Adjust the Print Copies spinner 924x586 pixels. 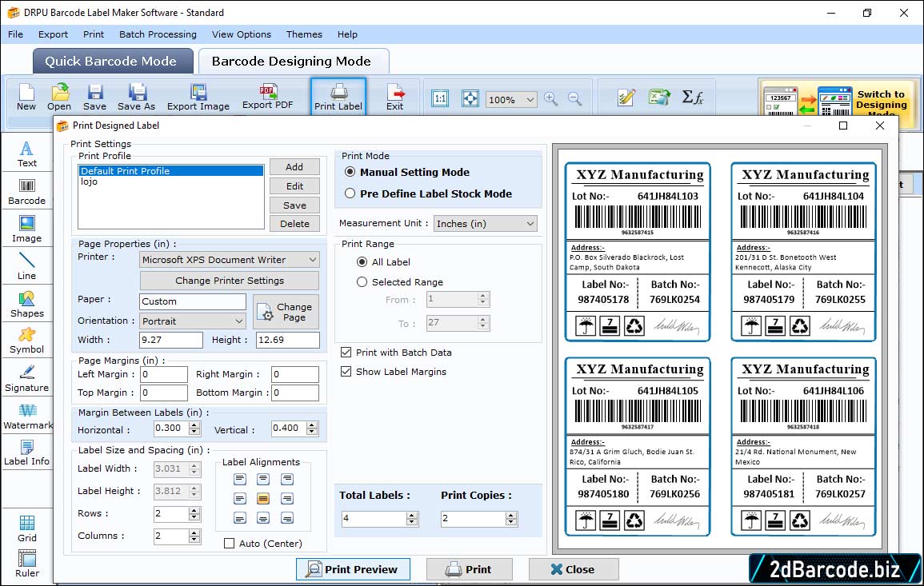pos(511,519)
